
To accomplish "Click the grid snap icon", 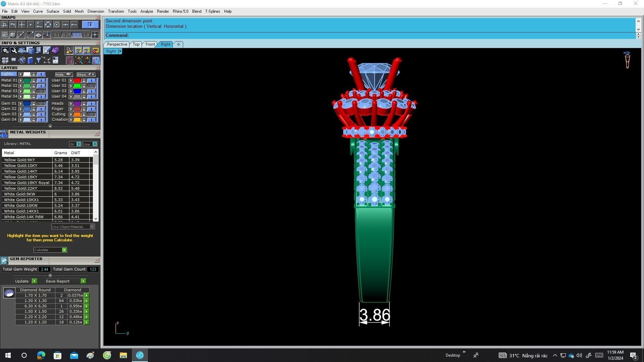I will pyautogui.click(x=95, y=35).
